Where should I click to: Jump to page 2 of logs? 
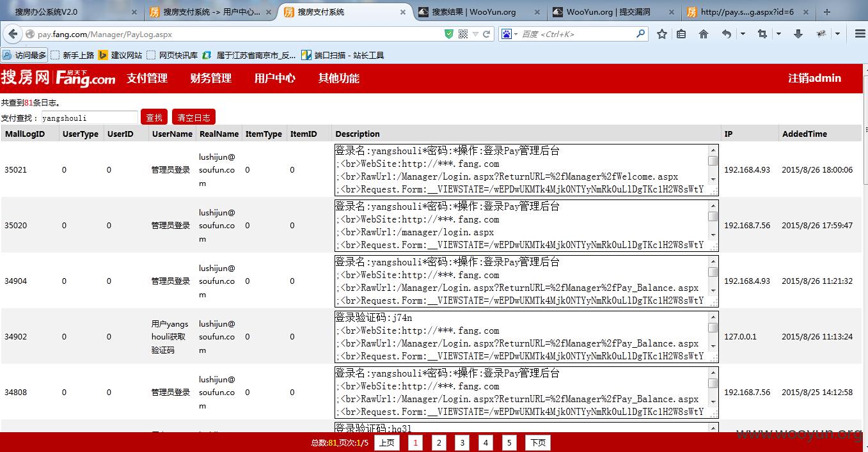439,442
